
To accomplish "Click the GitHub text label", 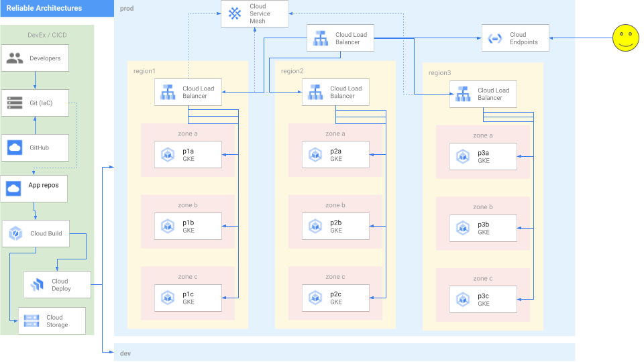I will point(39,147).
